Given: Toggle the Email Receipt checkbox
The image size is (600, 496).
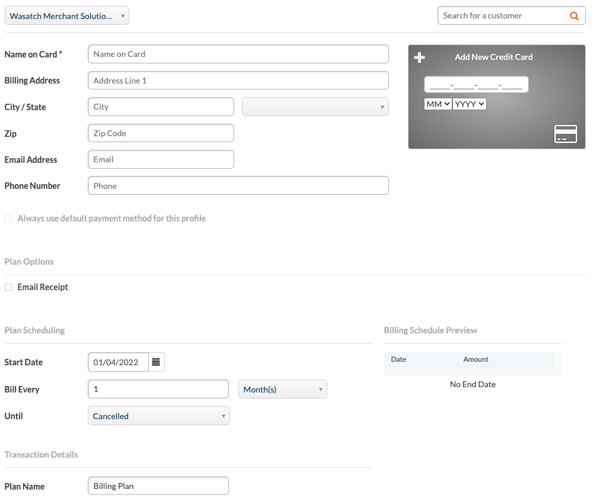Looking at the screenshot, I should (x=8, y=287).
